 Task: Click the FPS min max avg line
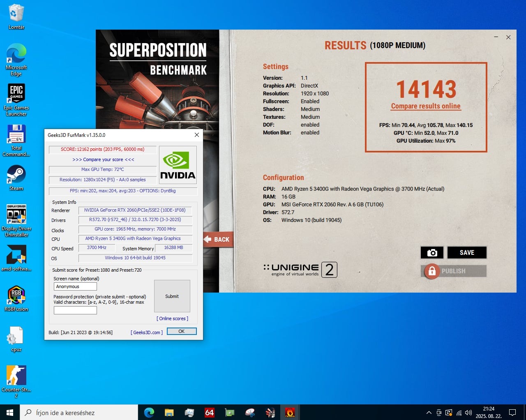pos(123,191)
